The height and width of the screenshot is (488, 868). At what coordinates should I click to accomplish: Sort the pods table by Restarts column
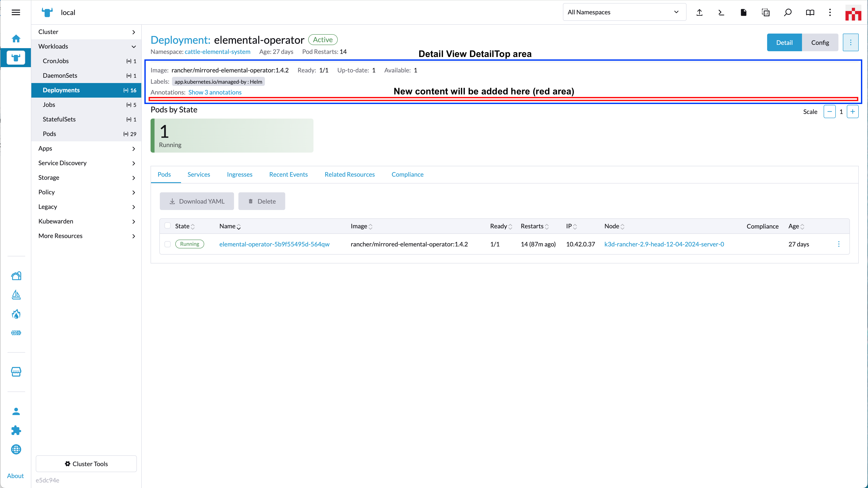(x=535, y=226)
